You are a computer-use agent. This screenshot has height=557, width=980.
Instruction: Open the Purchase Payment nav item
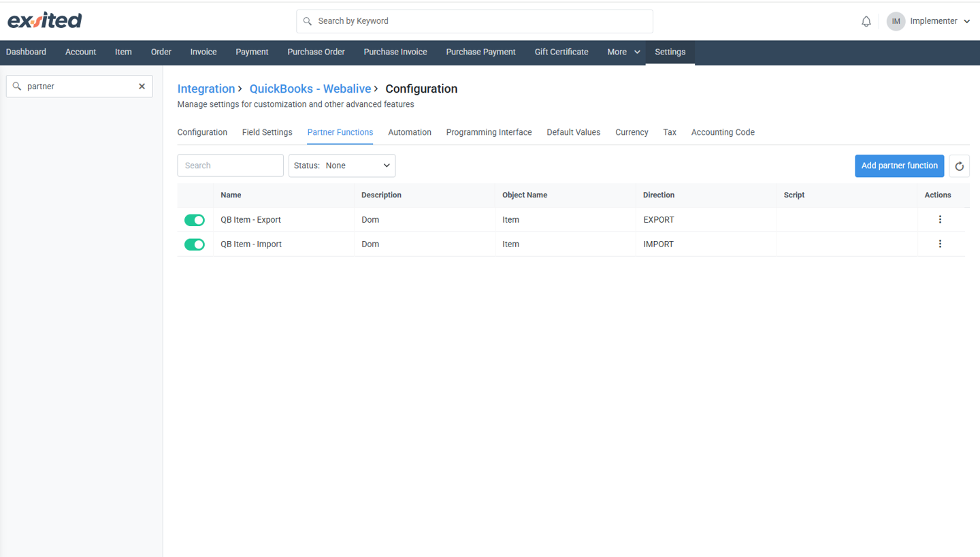[x=480, y=52]
